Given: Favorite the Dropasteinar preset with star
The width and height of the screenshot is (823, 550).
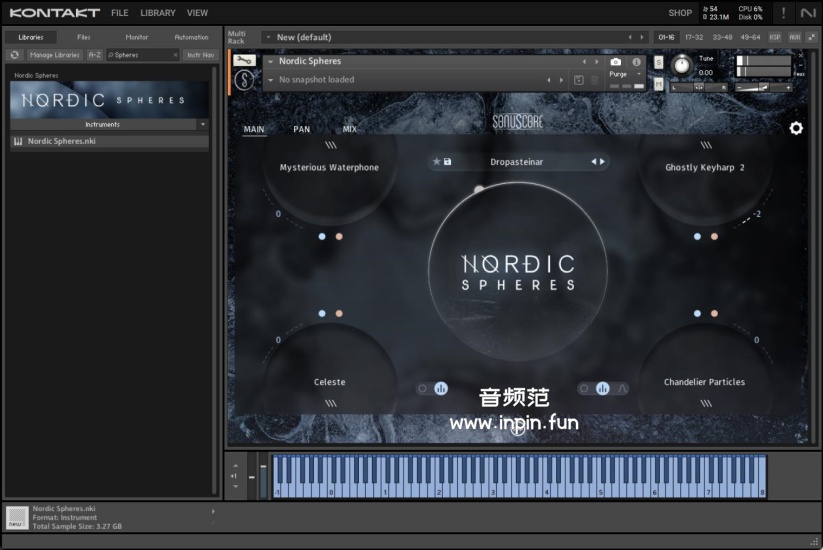Looking at the screenshot, I should (436, 162).
